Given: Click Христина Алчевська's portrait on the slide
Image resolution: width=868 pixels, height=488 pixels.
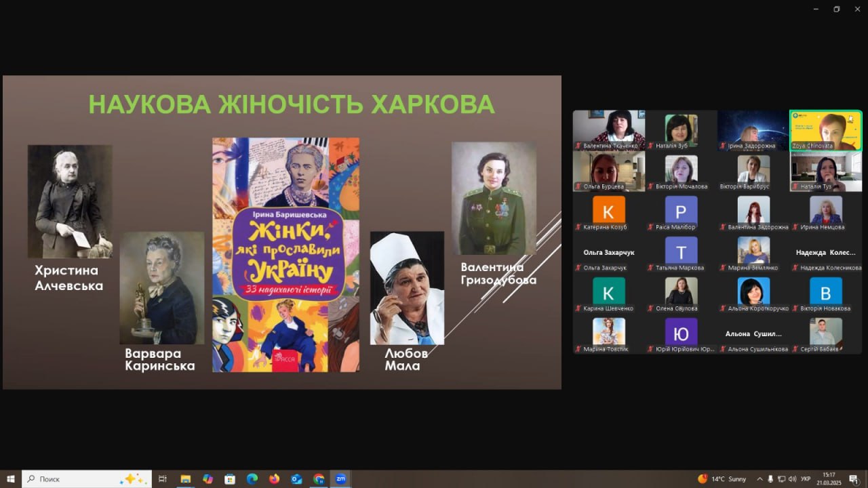Looking at the screenshot, I should pyautogui.click(x=70, y=201).
